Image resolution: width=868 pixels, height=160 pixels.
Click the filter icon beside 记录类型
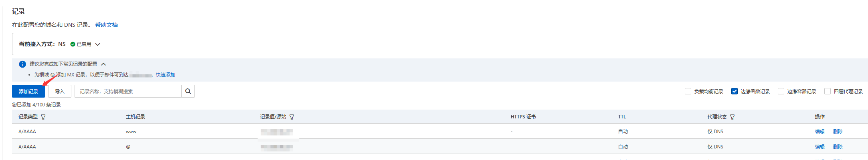(x=43, y=117)
